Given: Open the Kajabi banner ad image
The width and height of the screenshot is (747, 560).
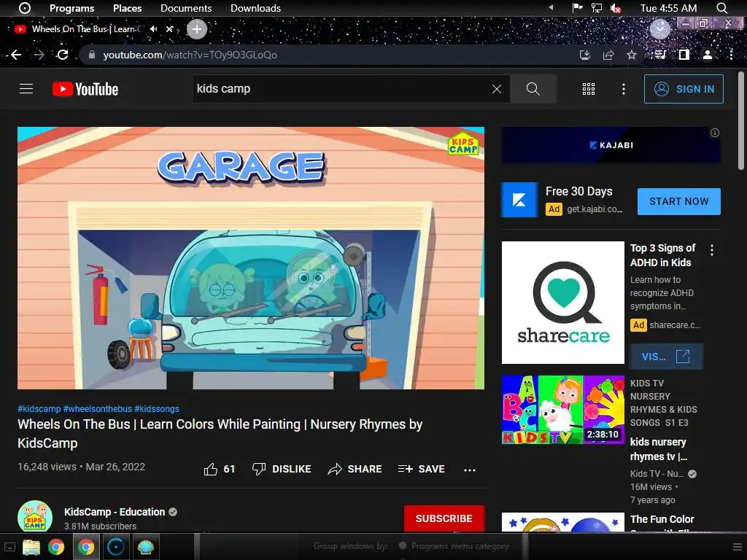Looking at the screenshot, I should pos(611,145).
